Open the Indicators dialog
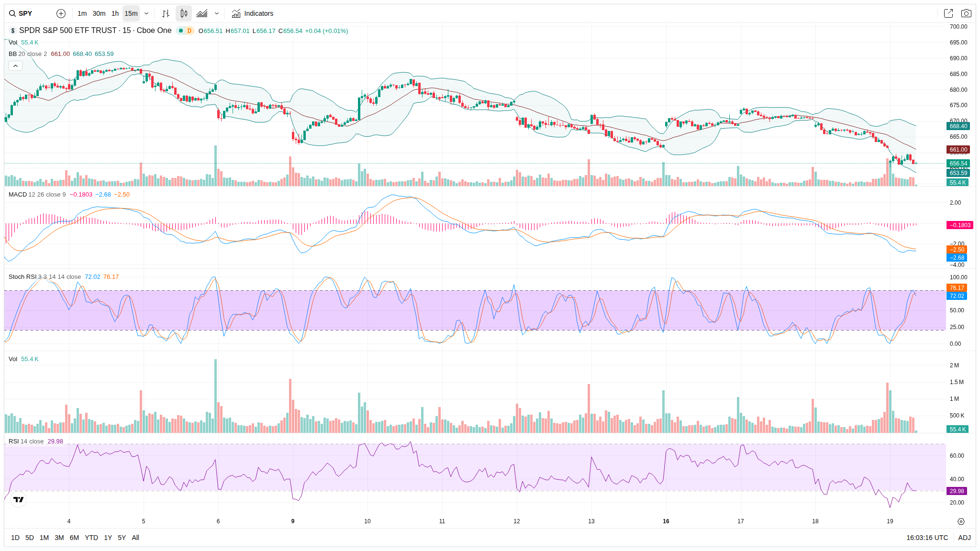The height and width of the screenshot is (551, 980). (253, 13)
